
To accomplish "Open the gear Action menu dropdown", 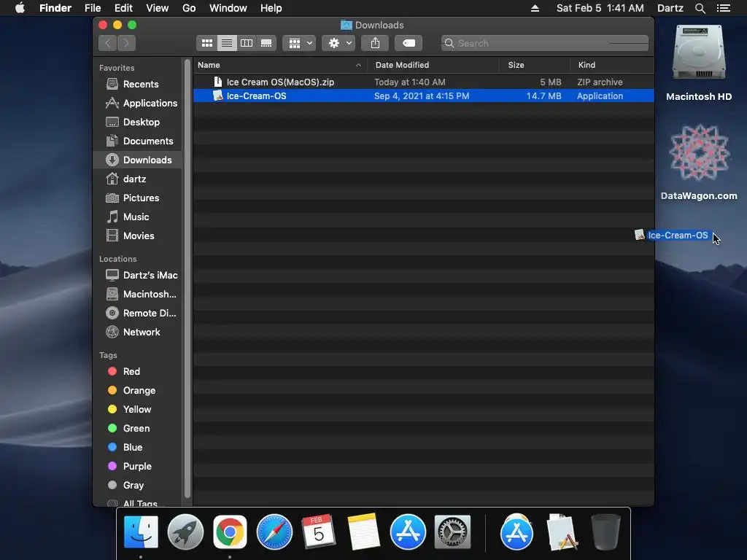I will tap(338, 43).
